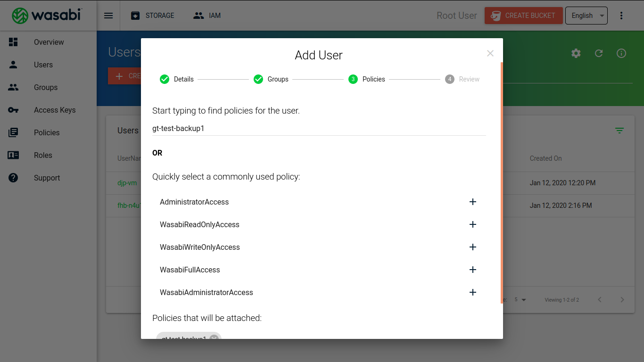Click the dialog's orange scrollbar

502,182
